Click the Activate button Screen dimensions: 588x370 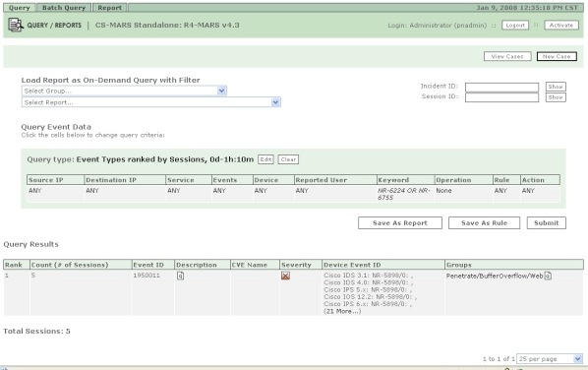click(561, 26)
